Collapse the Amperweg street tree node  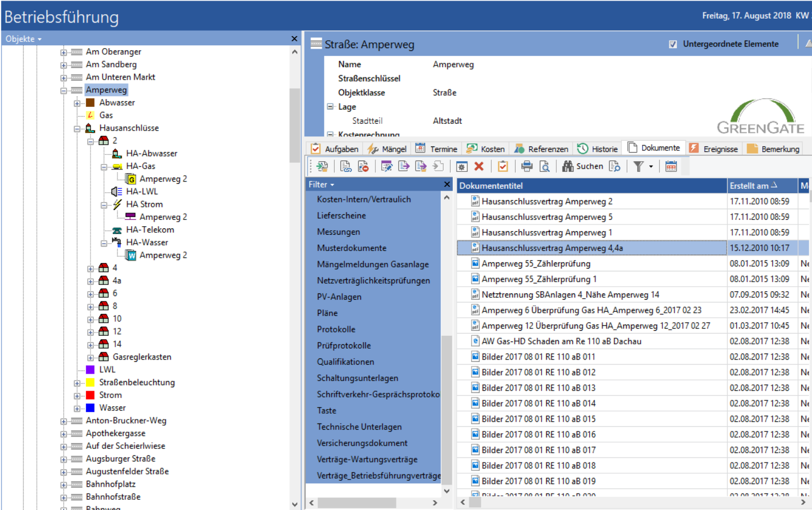coord(64,90)
